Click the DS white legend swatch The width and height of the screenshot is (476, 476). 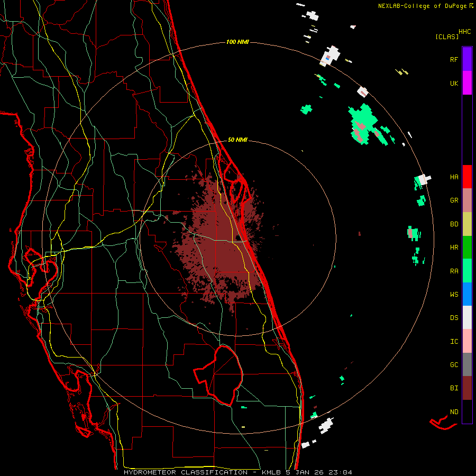[x=467, y=317]
